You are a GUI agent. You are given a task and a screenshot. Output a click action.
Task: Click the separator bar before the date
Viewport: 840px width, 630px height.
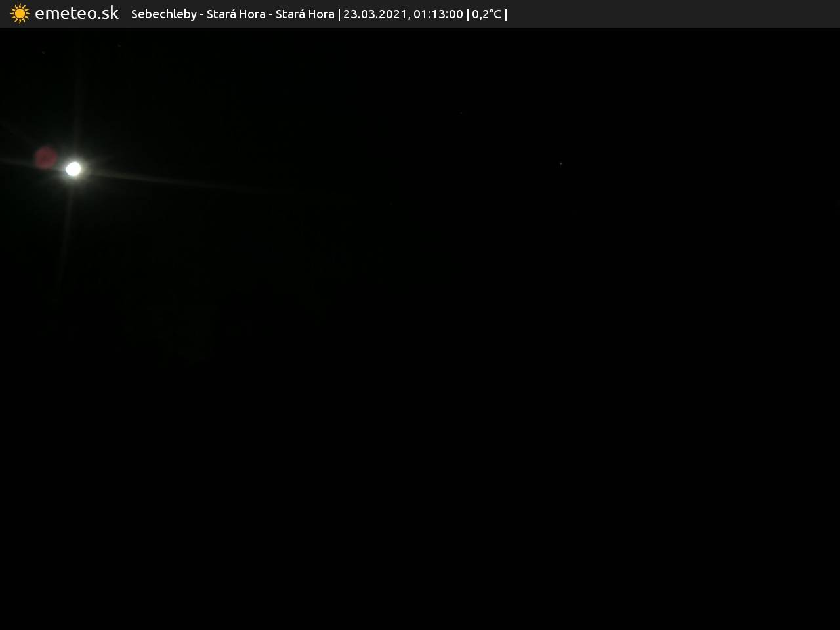pos(339,14)
